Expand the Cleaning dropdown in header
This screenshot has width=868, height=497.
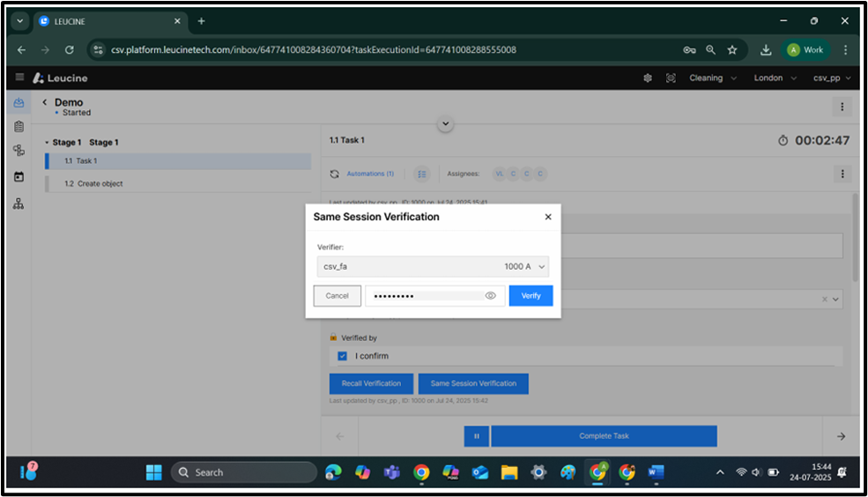[711, 78]
